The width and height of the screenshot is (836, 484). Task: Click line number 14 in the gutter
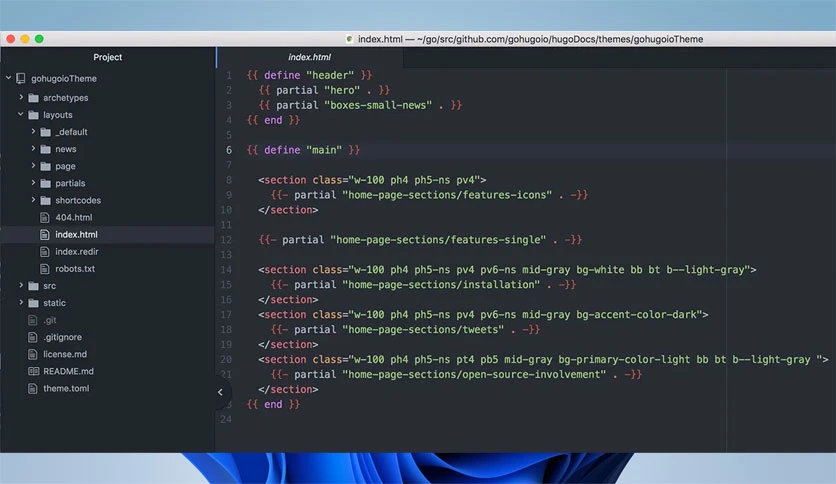pyautogui.click(x=226, y=270)
